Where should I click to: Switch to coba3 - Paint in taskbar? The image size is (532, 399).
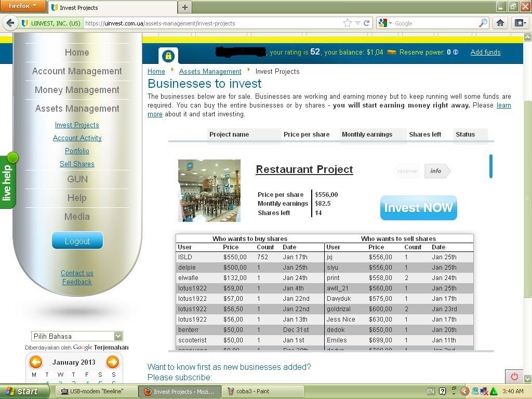(x=263, y=391)
